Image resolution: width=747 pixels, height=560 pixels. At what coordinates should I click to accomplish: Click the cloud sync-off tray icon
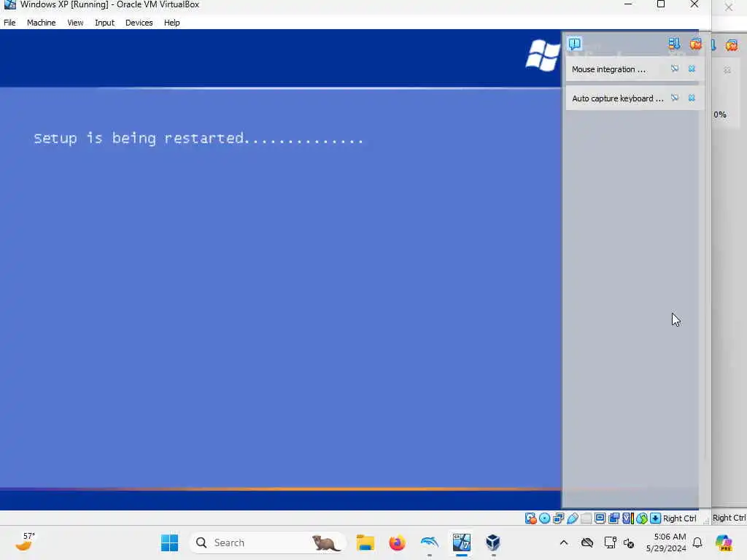coord(587,542)
